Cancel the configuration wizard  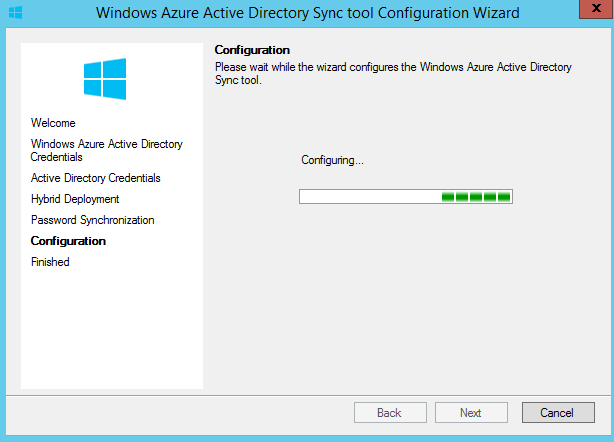[558, 413]
